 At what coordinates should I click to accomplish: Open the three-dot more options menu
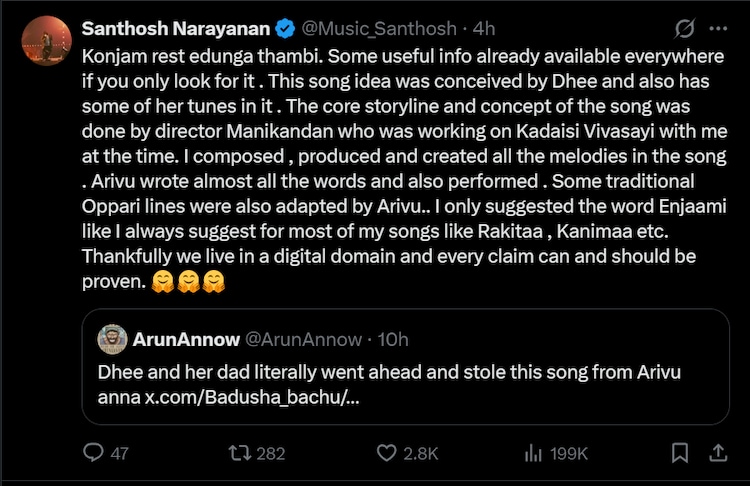pyautogui.click(x=716, y=28)
